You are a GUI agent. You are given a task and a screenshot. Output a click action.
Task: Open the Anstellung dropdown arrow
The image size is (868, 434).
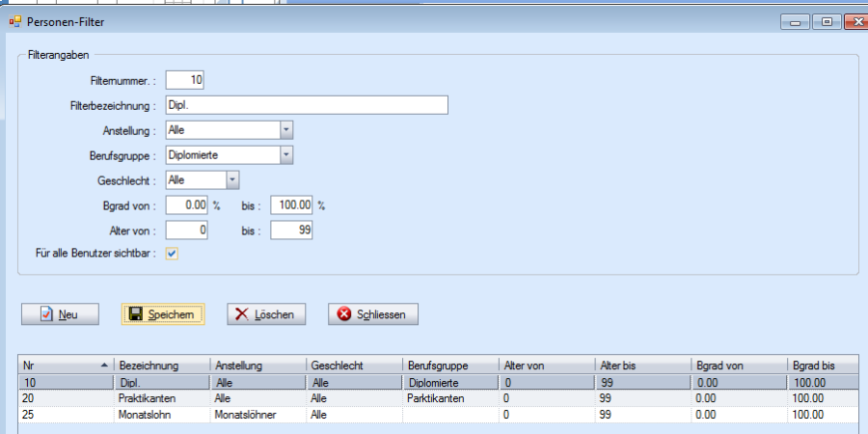(x=286, y=130)
